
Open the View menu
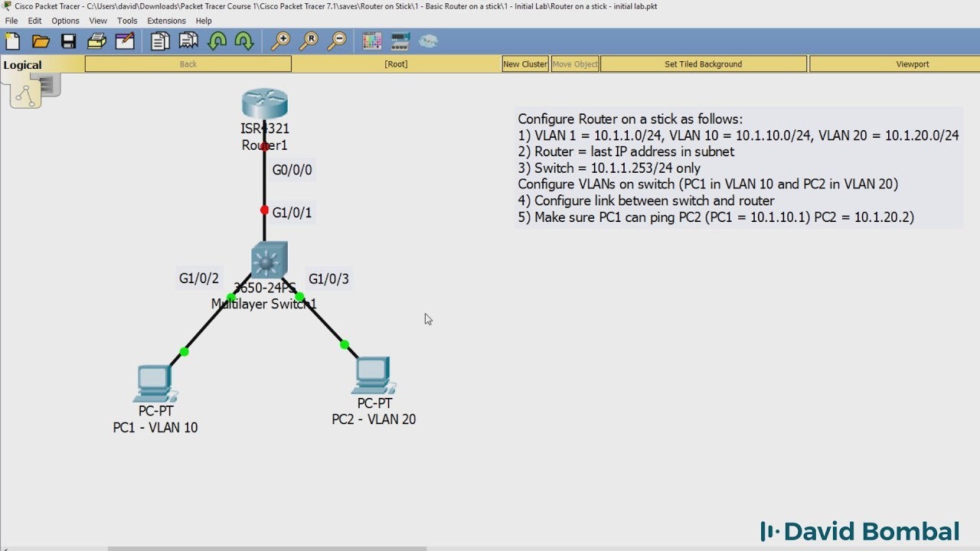(98, 21)
